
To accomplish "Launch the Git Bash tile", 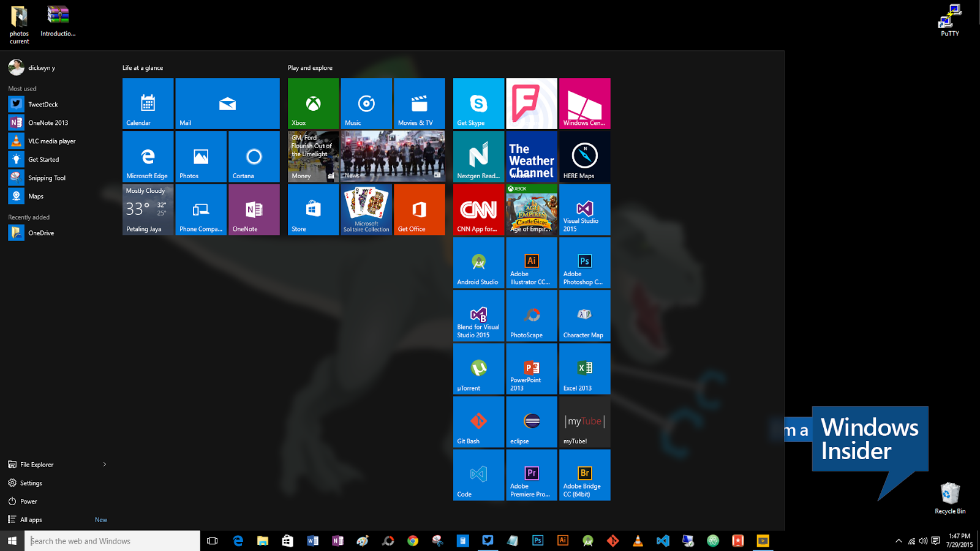I will coord(478,422).
